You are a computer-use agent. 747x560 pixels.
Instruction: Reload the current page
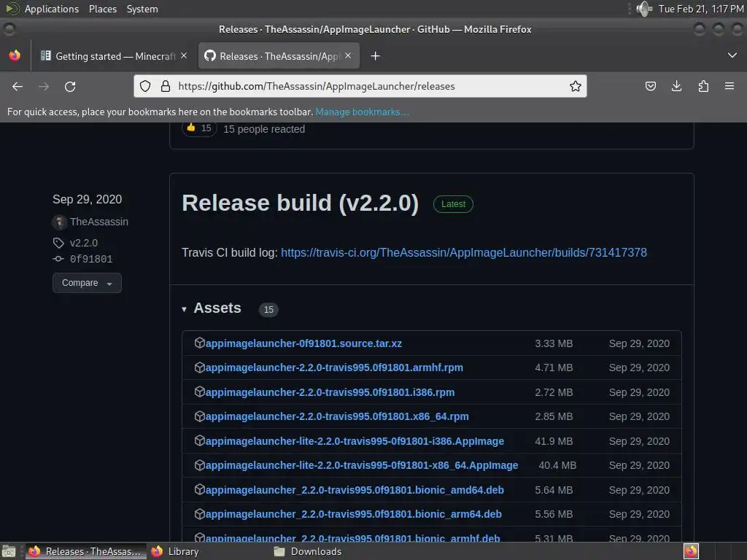point(70,86)
